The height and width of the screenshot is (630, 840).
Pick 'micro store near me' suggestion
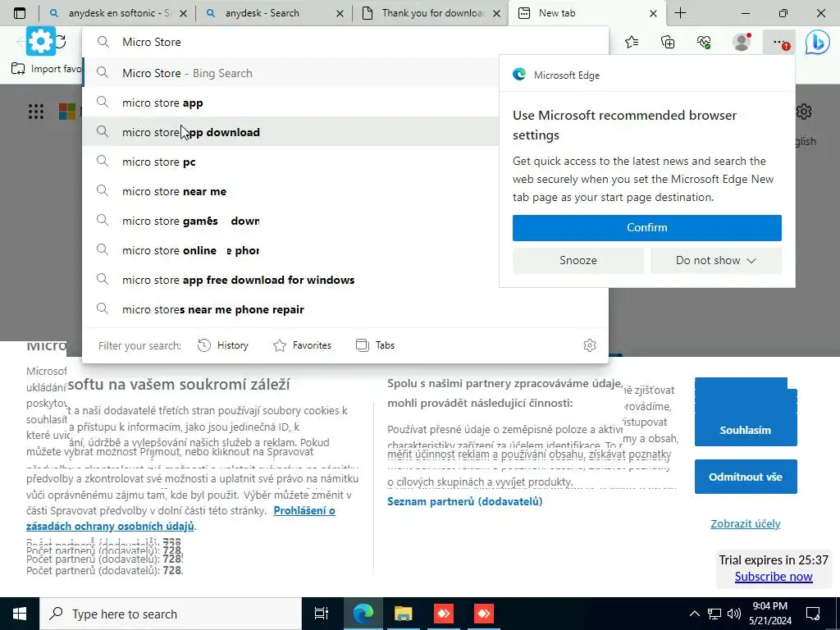pos(291,191)
